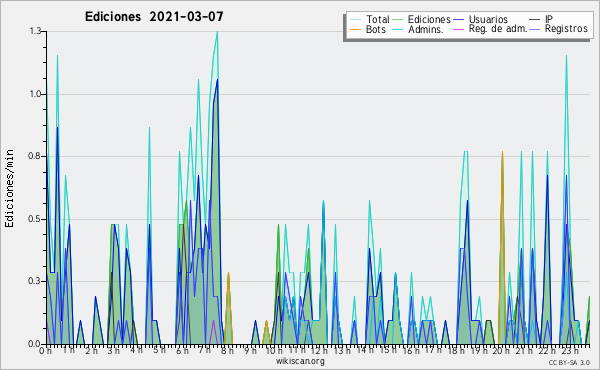Click the 'Admins.' legend label
Viewport: 600px width, 370px height.
[426, 29]
